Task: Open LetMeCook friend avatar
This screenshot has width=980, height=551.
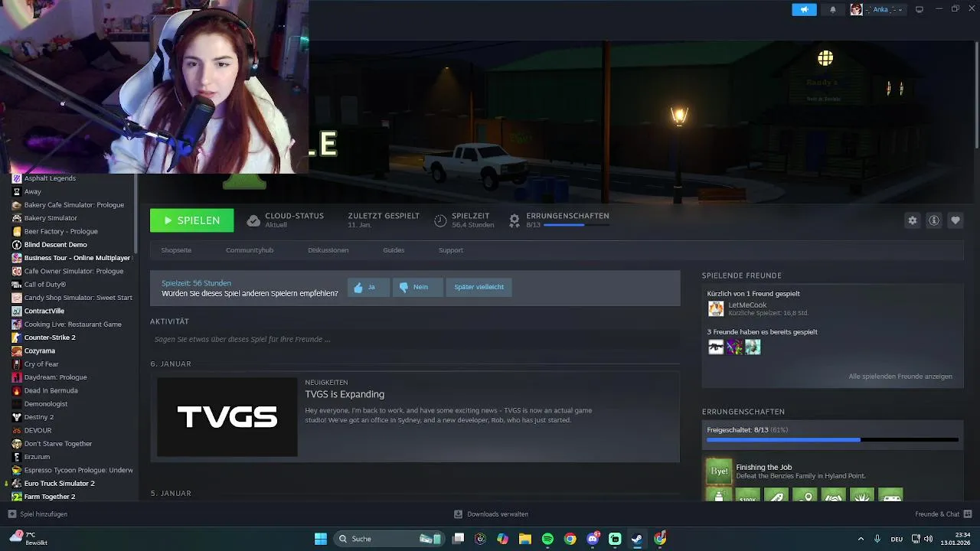Action: pos(716,308)
